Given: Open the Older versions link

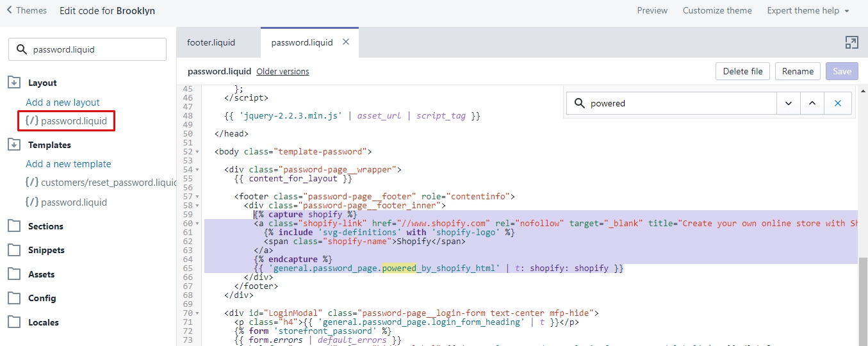Looking at the screenshot, I should click(283, 71).
